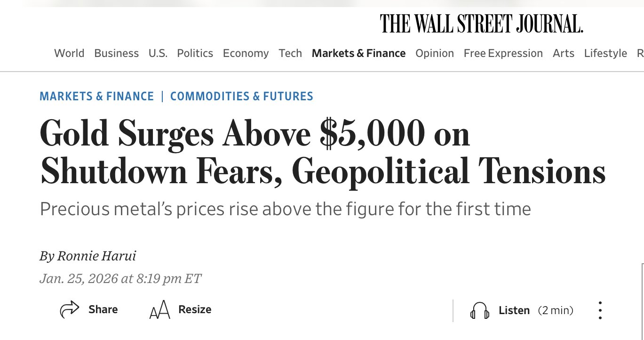Screen dimensions: 644x340
Task: Open the three-dot more options menu
Action: tap(600, 310)
